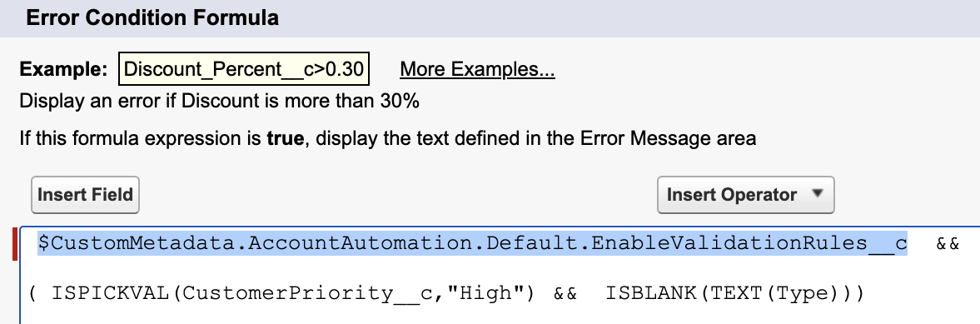The height and width of the screenshot is (324, 980).
Task: Click the && between ISPICKVAL and ISBLANK
Action: (565, 293)
